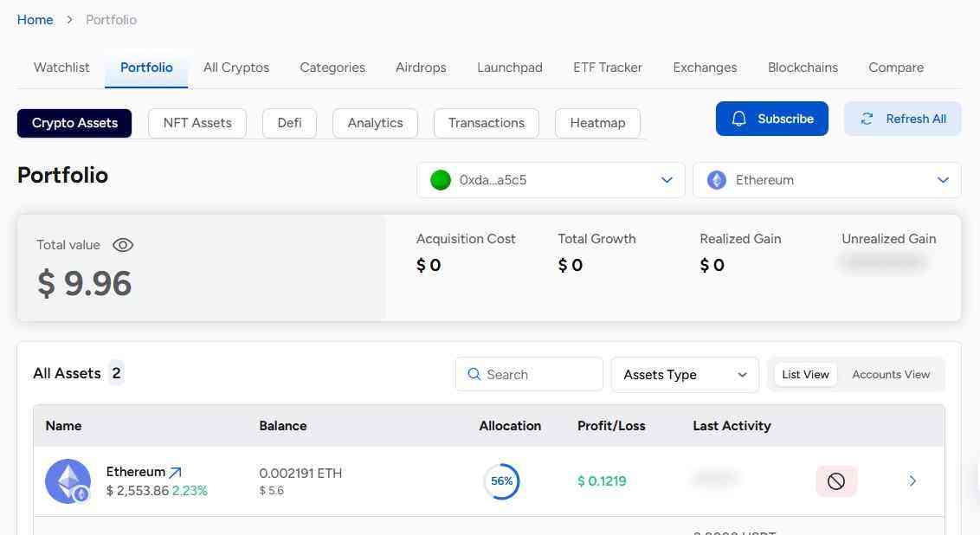Go to the Airdrops tab
980x535 pixels.
point(421,68)
